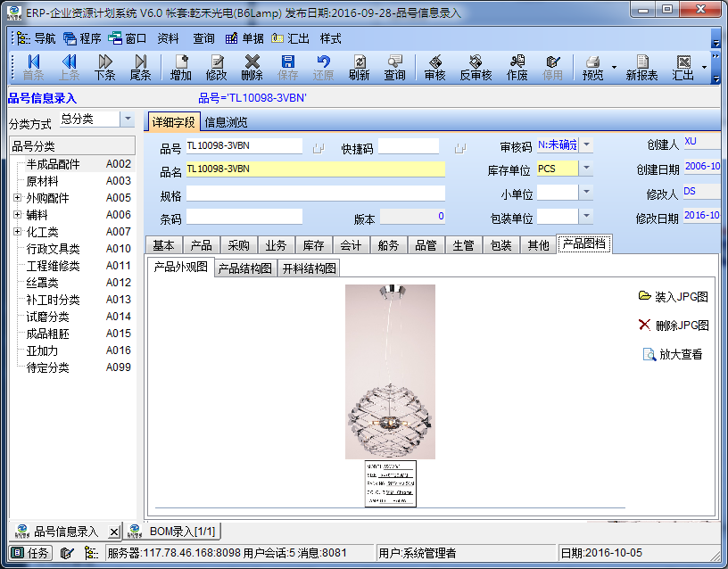The image size is (728, 569).
Task: Click the 规格 input field
Action: coord(316,194)
